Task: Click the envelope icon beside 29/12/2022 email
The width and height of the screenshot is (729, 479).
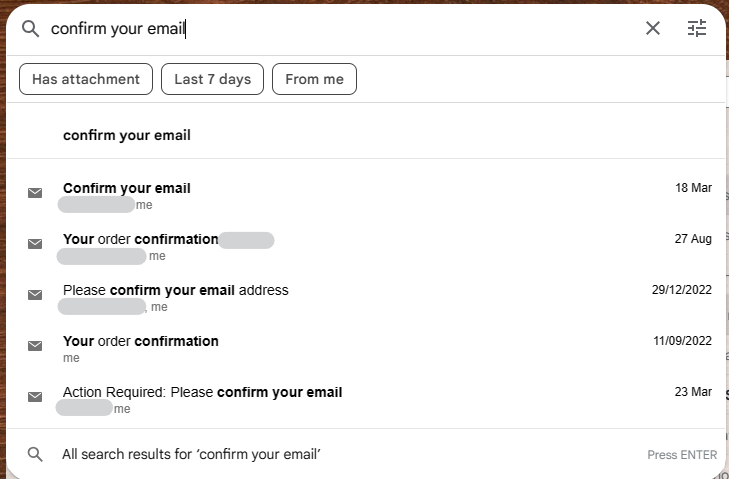Action: pyautogui.click(x=35, y=295)
